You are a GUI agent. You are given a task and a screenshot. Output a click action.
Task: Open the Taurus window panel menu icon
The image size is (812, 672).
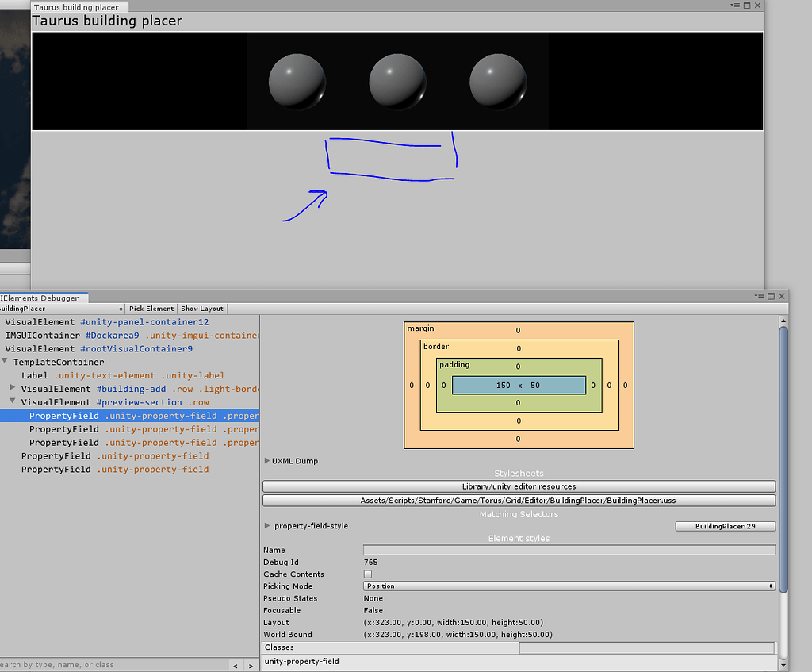(x=737, y=6)
